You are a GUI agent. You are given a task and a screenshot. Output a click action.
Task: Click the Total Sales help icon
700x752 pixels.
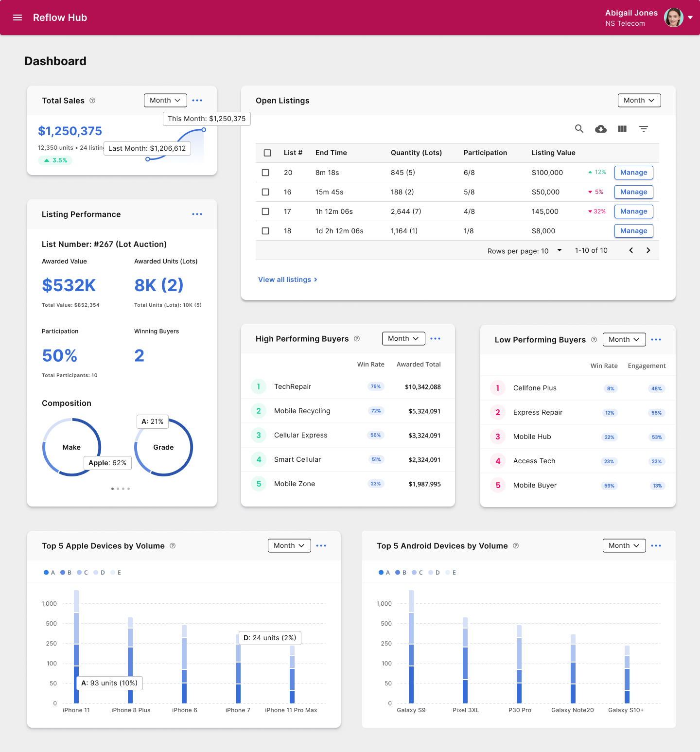pyautogui.click(x=92, y=101)
